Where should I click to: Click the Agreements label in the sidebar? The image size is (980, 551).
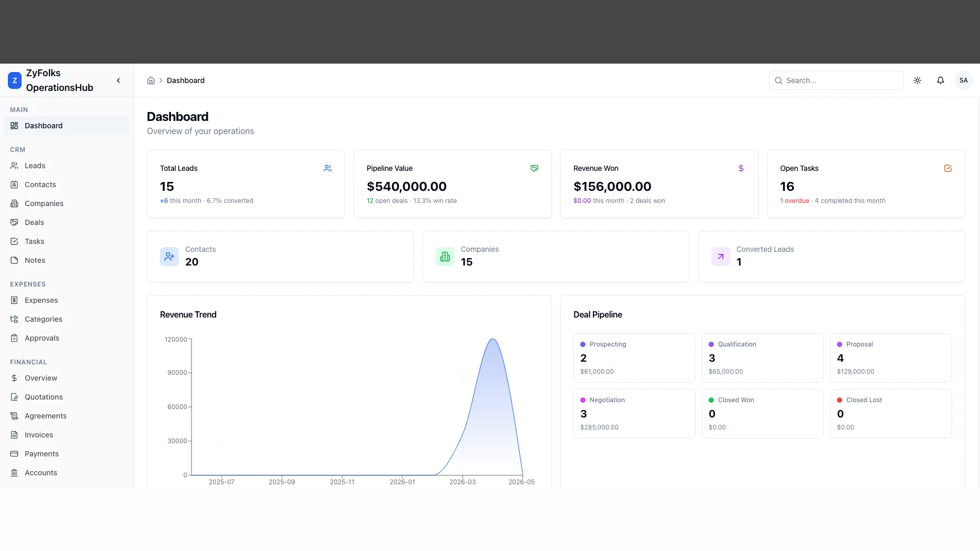tap(46, 416)
